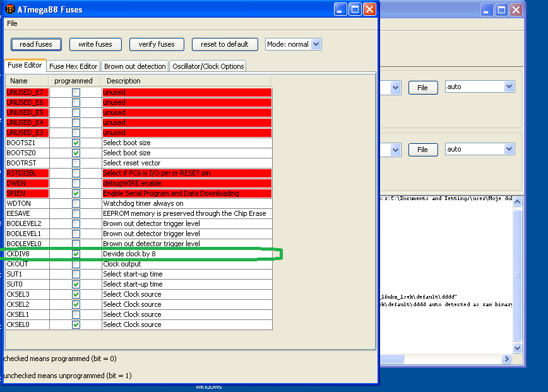Select the 'Clock output' description cell

point(187,264)
